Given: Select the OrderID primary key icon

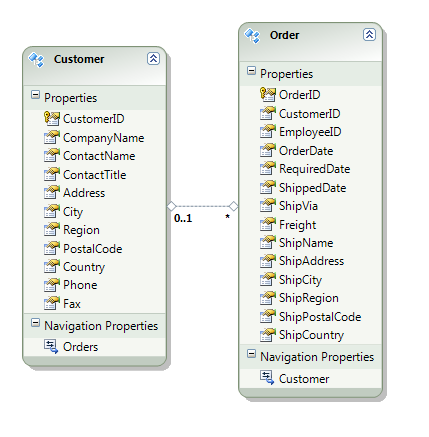Looking at the screenshot, I should [268, 95].
